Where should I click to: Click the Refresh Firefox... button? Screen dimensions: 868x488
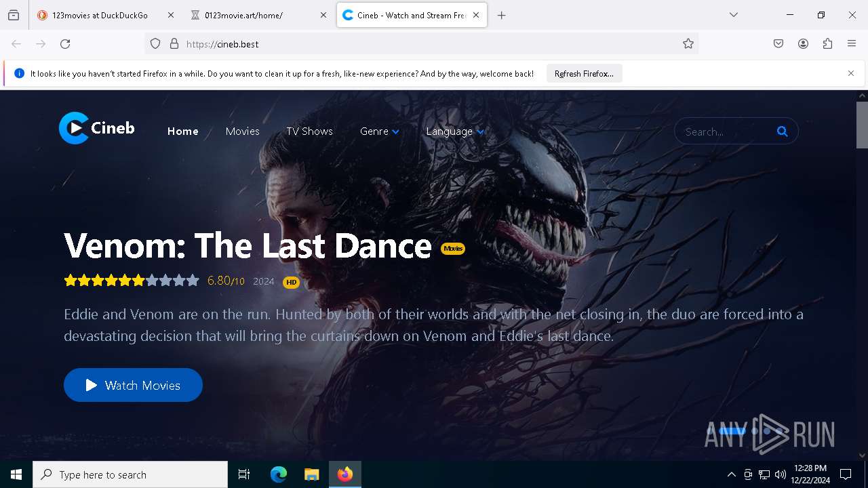[x=584, y=73]
